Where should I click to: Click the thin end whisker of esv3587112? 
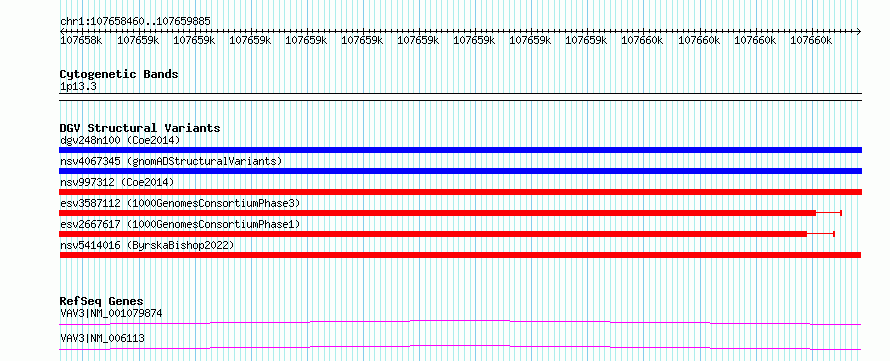point(829,213)
